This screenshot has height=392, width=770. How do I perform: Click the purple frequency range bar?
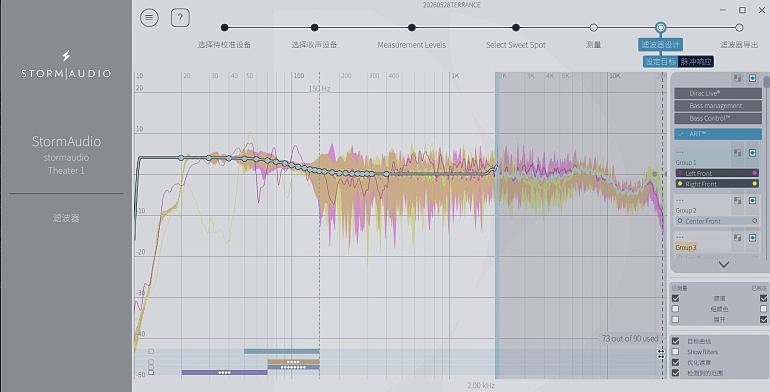pos(224,372)
